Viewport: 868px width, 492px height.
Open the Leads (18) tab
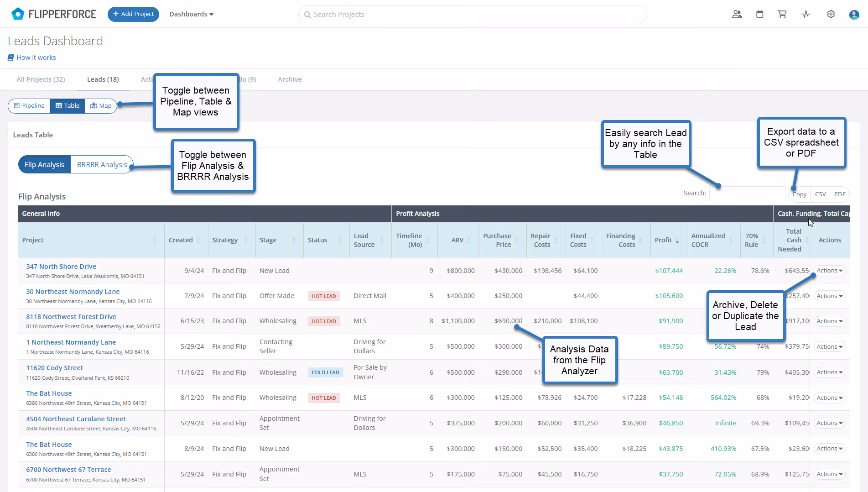tap(103, 79)
